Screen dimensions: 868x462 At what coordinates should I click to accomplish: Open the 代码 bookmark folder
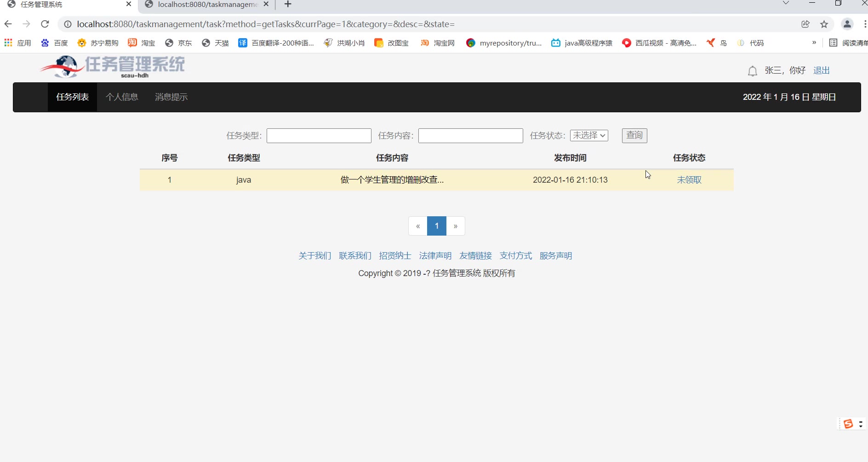click(750, 43)
